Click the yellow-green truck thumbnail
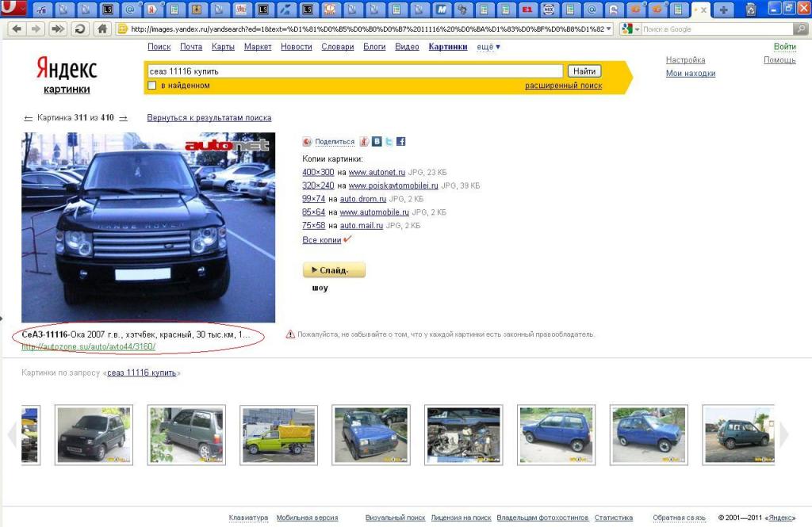The image size is (812, 527). click(278, 434)
